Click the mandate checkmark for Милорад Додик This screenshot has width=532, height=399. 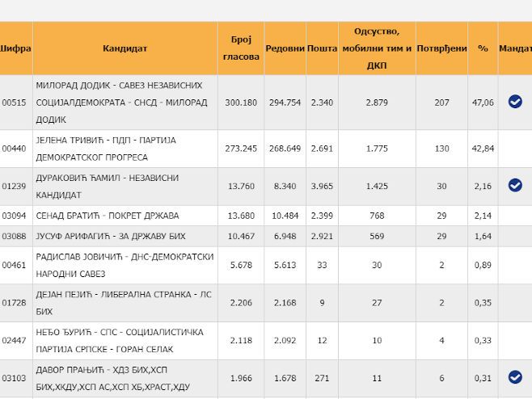515,102
